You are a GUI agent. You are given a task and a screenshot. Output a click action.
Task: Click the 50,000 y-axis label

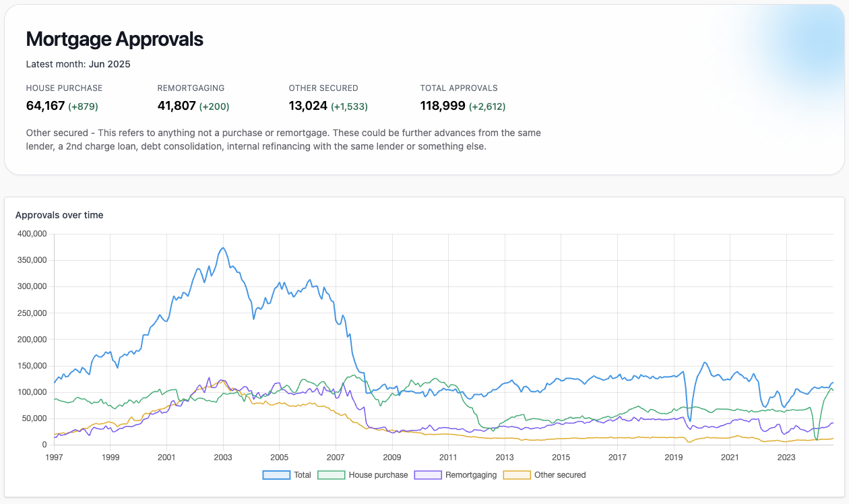pos(33,418)
